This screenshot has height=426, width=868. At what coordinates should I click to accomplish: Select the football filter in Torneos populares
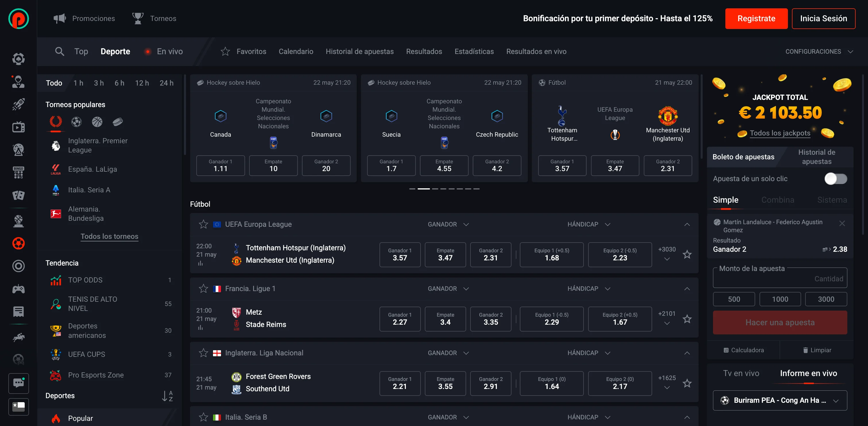tap(76, 122)
